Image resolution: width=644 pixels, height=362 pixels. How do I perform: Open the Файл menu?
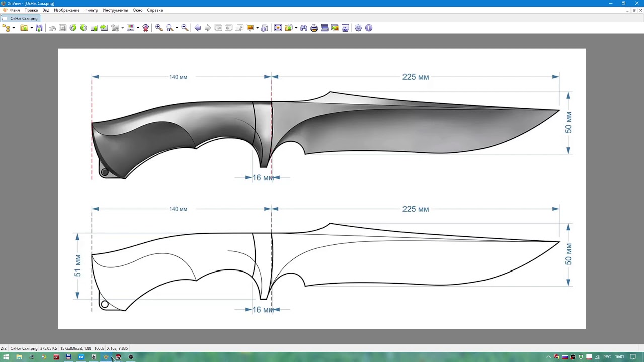[x=15, y=10]
